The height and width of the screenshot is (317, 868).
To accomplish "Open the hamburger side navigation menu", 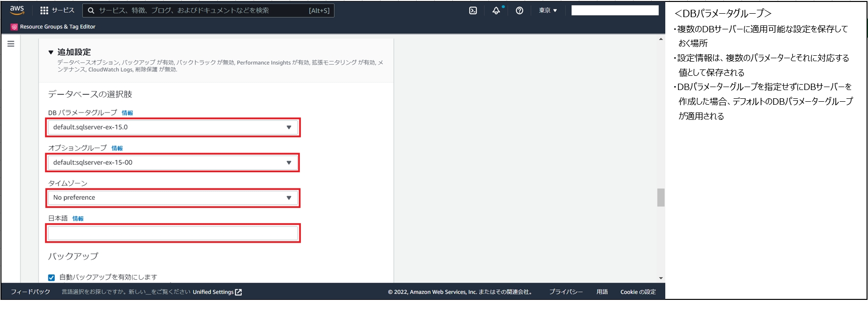I will [x=11, y=44].
